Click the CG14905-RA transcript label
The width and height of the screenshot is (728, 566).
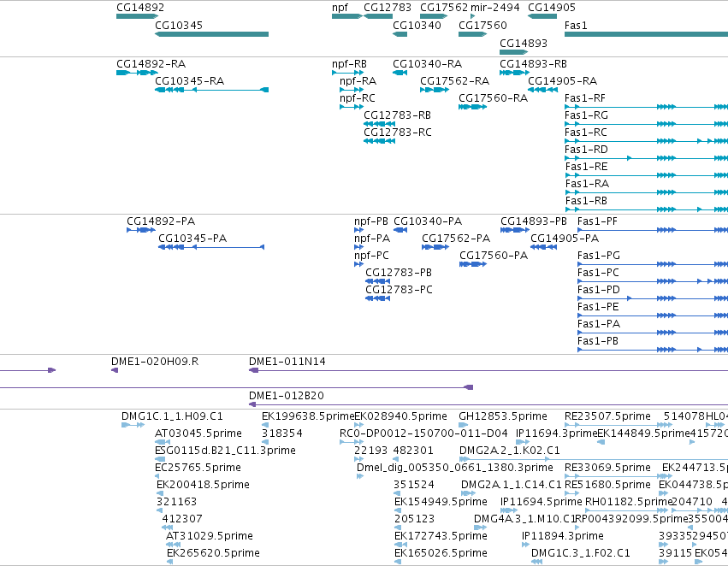coord(562,81)
